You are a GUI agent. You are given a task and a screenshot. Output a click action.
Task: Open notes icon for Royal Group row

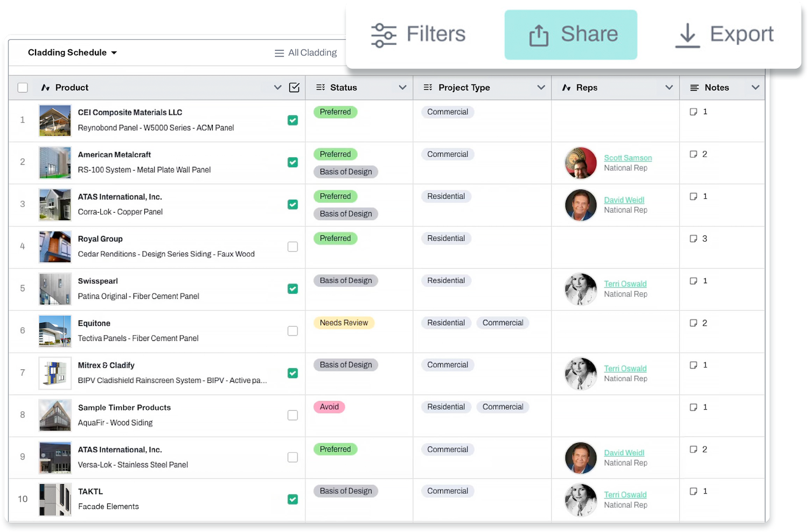693,239
